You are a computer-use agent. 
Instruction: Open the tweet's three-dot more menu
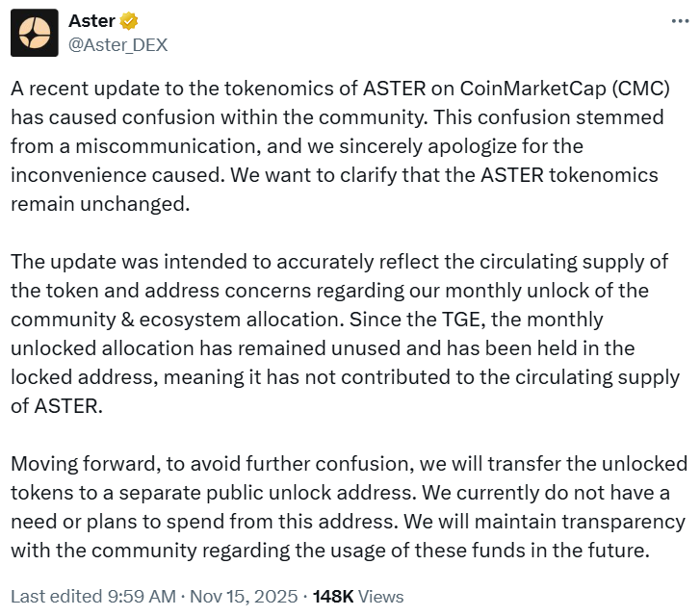point(676,21)
